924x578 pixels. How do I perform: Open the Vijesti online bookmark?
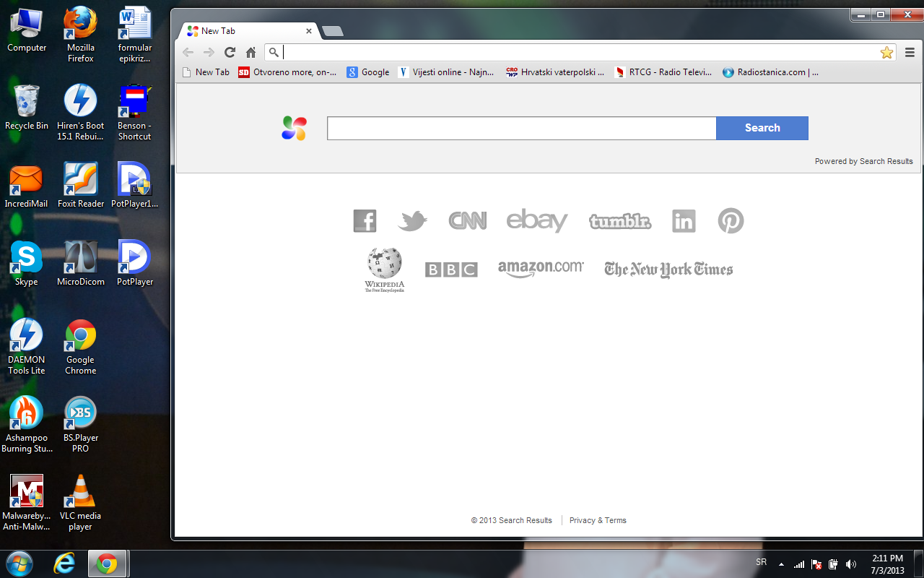tap(446, 72)
